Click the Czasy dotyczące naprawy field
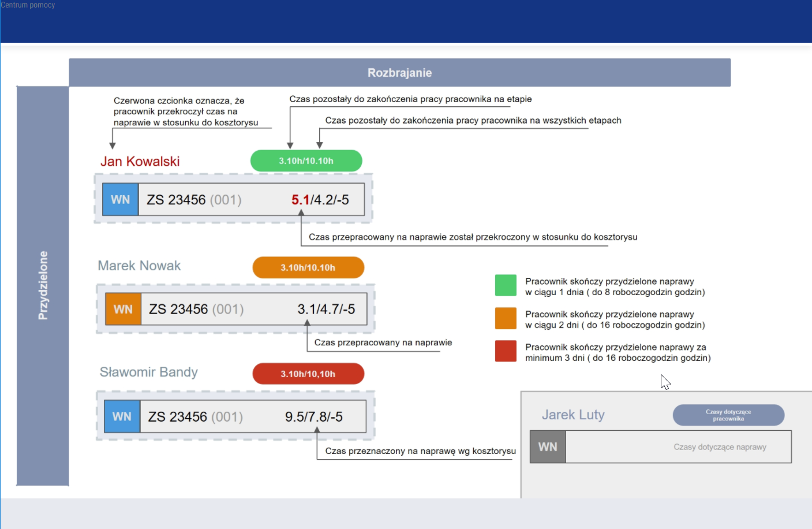The height and width of the screenshot is (529, 812). (x=720, y=447)
